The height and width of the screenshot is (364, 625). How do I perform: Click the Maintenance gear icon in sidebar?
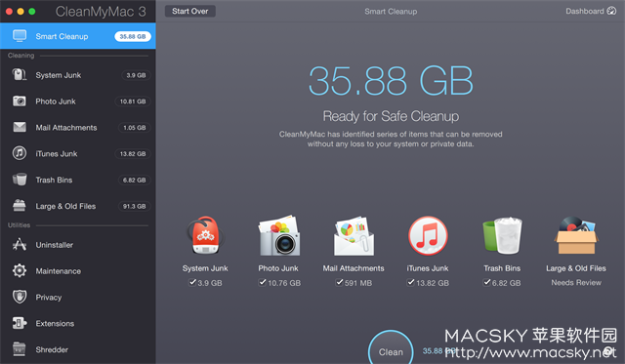20,271
